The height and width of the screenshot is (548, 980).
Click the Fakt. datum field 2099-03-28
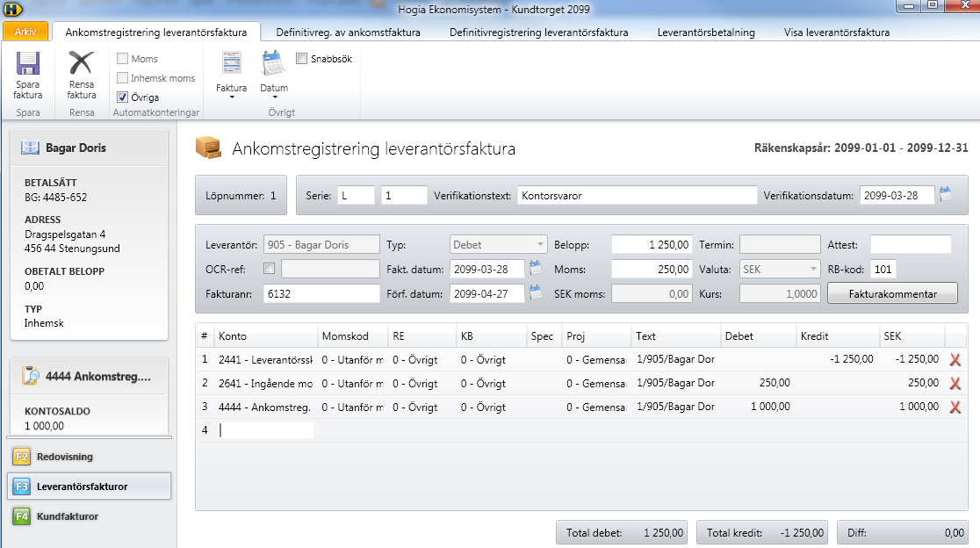point(486,270)
